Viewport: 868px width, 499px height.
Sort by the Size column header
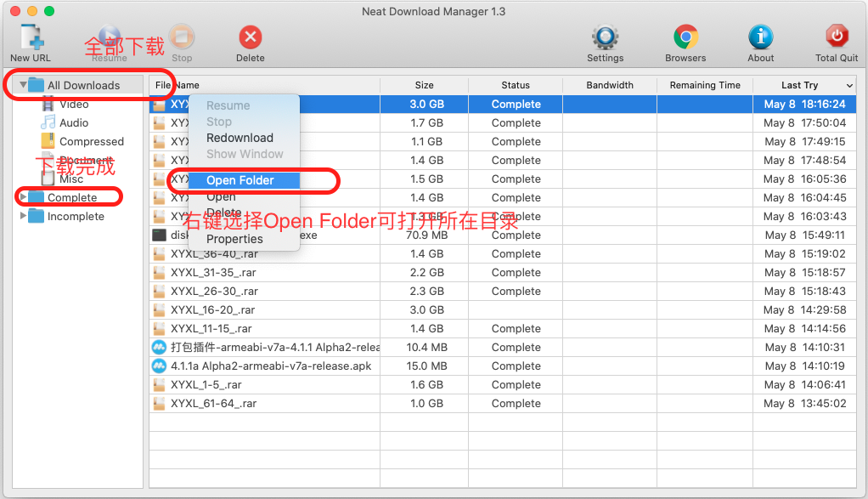(x=424, y=85)
